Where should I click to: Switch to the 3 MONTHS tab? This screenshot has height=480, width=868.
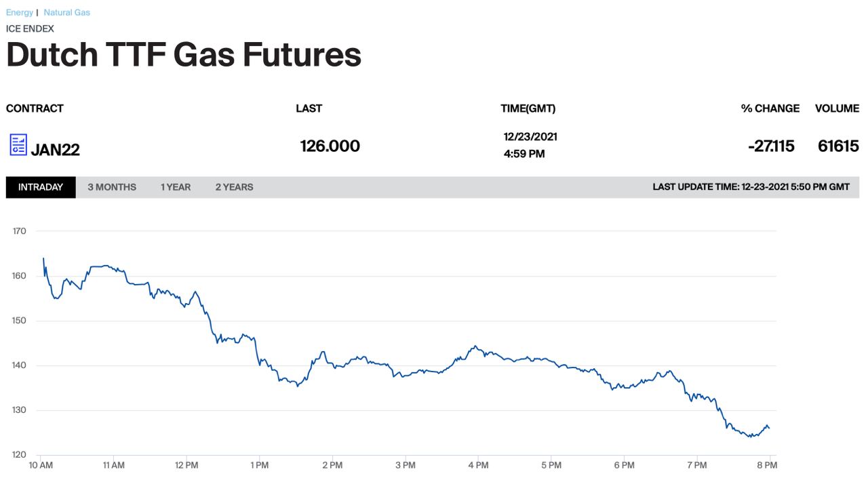click(x=112, y=187)
